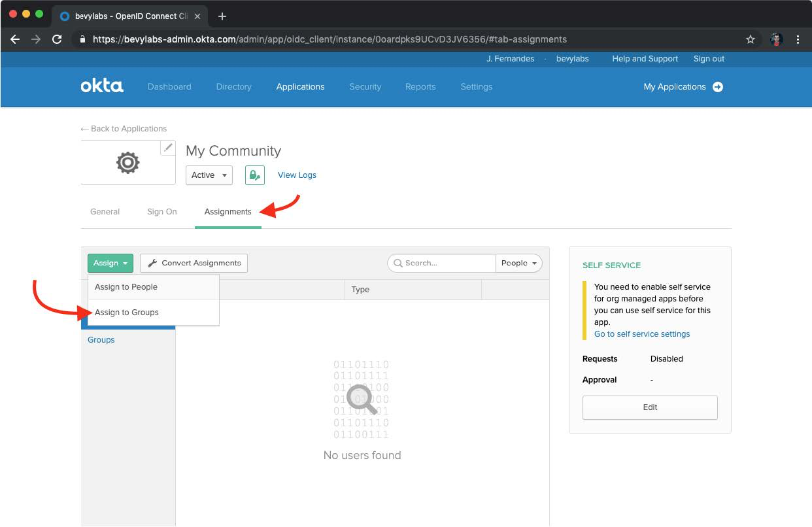Open Go to self service settings
Image resolution: width=812 pixels, height=527 pixels.
pyautogui.click(x=642, y=334)
